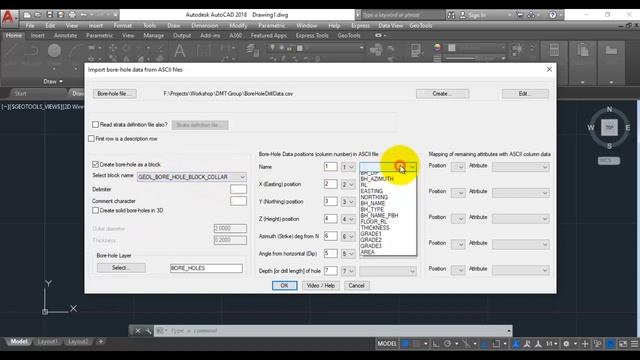Click the Edit... button

(x=525, y=93)
